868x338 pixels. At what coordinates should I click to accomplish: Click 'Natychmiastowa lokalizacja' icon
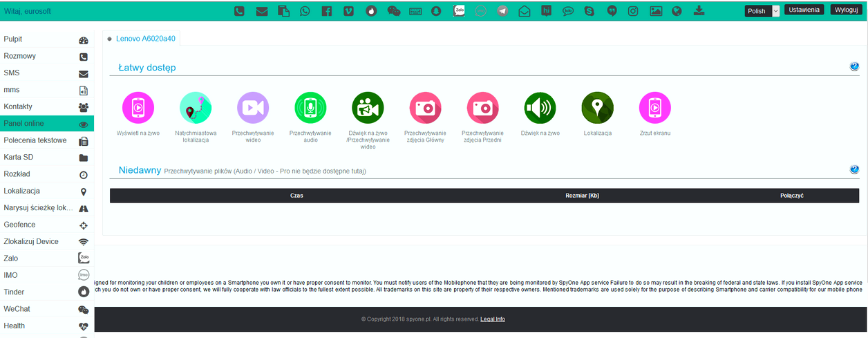pos(196,108)
